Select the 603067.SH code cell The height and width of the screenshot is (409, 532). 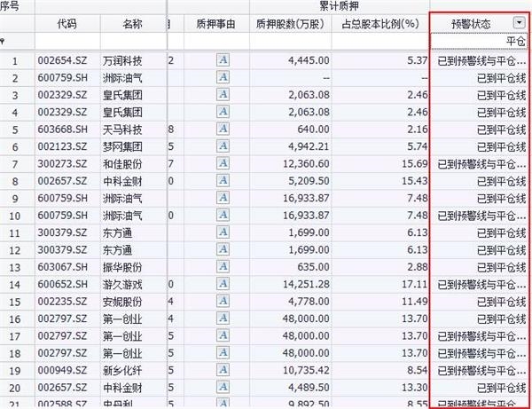[x=66, y=266]
